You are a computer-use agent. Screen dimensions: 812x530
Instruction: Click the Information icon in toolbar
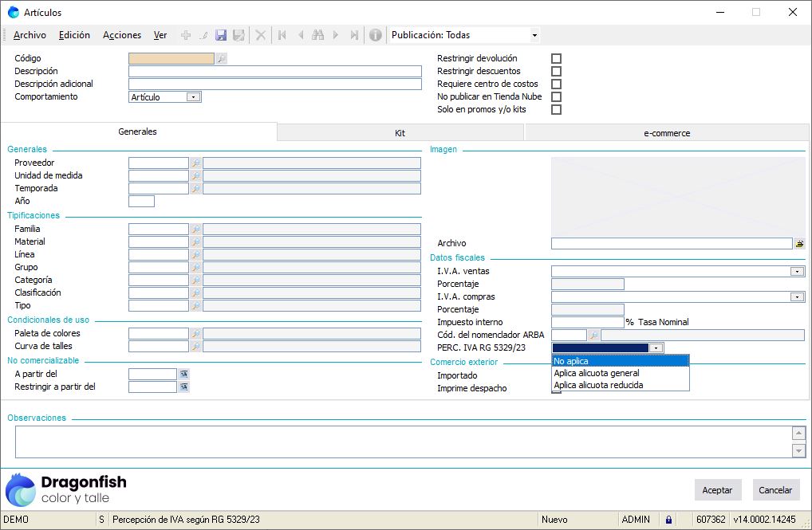(x=376, y=35)
